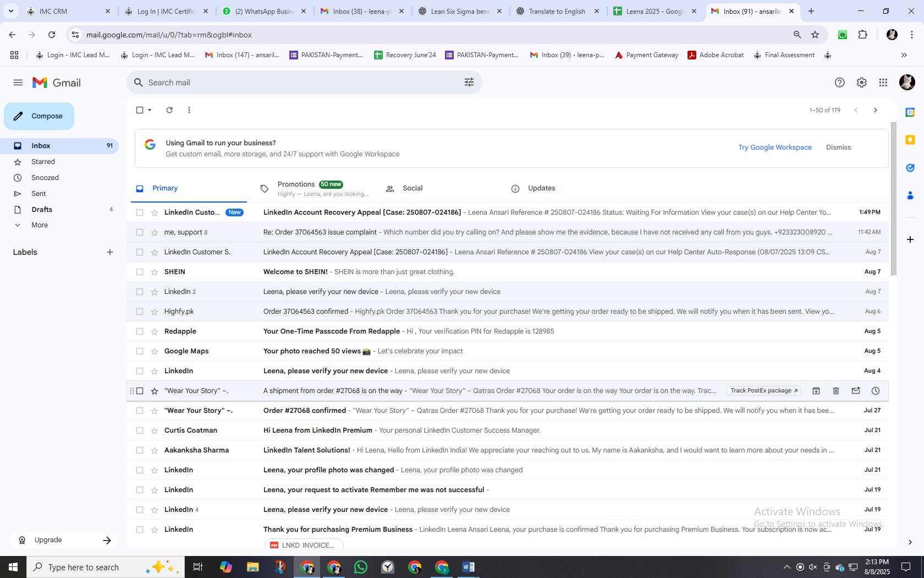The height and width of the screenshot is (578, 924).
Task: Toggle the select-all checkbox
Action: [140, 110]
